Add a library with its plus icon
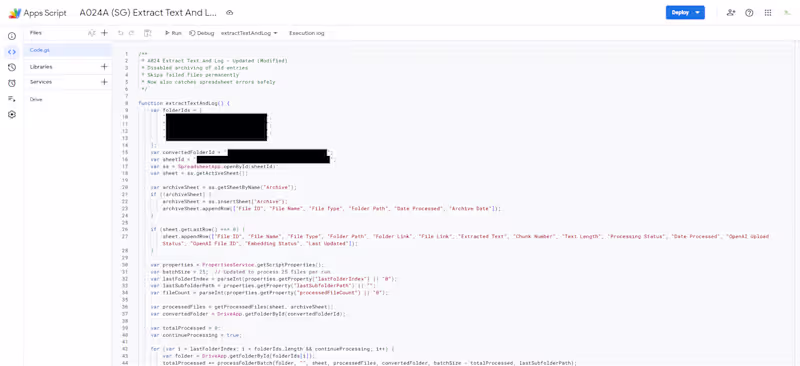This screenshot has width=800, height=366. (x=104, y=66)
